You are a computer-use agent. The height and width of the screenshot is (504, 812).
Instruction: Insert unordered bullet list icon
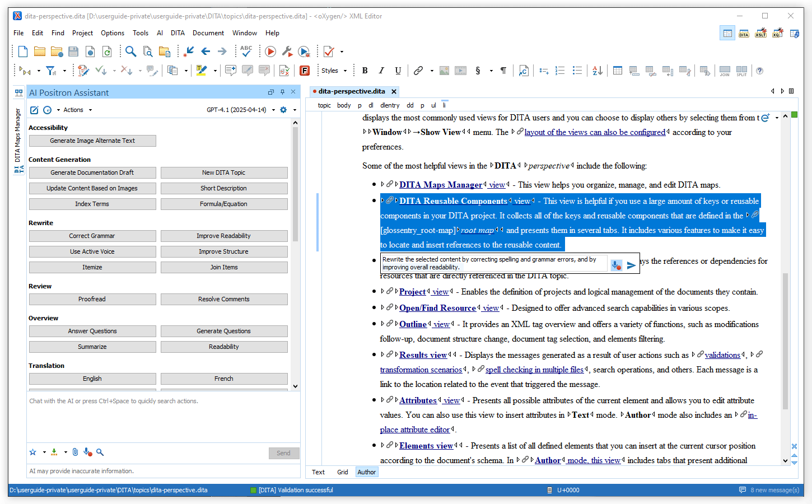(x=577, y=71)
